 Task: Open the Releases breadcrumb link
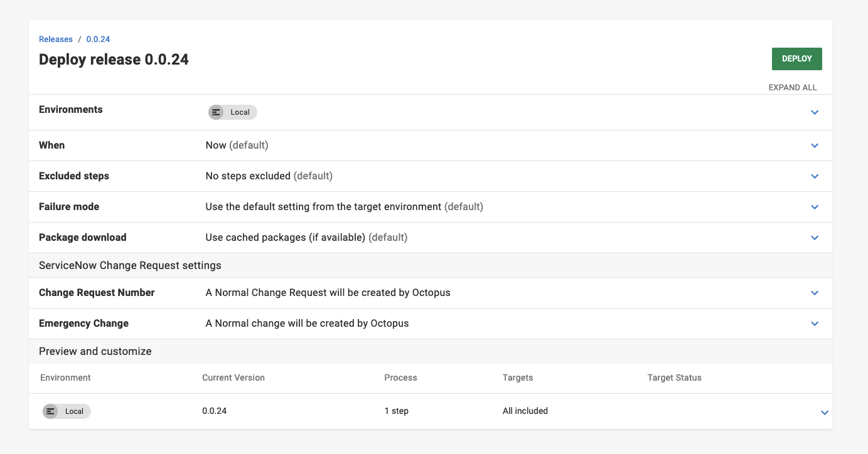click(55, 39)
